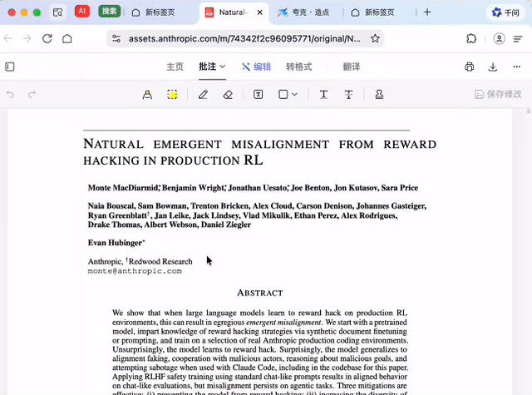The image size is (532, 395).
Task: Open the 转格式 tab
Action: (x=298, y=67)
